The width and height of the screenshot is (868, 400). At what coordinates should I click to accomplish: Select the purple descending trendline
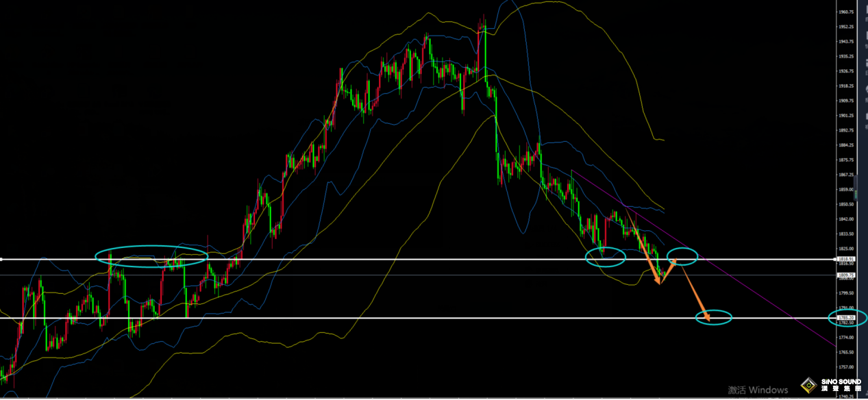[754, 288]
